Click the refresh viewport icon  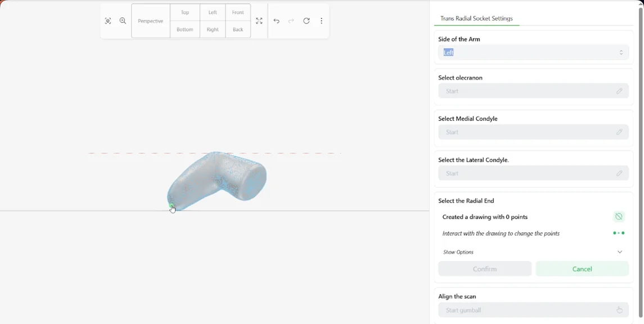click(x=307, y=21)
